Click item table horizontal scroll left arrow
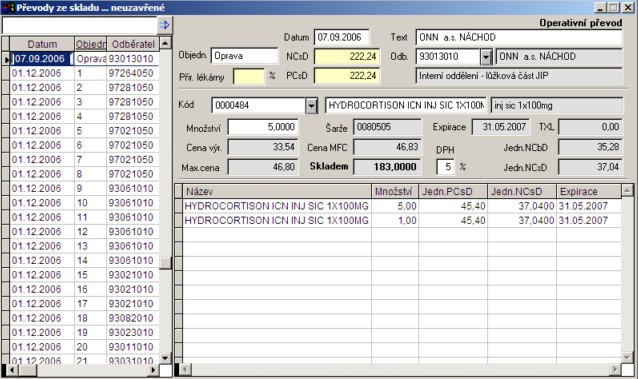The image size is (638, 379). [186, 369]
